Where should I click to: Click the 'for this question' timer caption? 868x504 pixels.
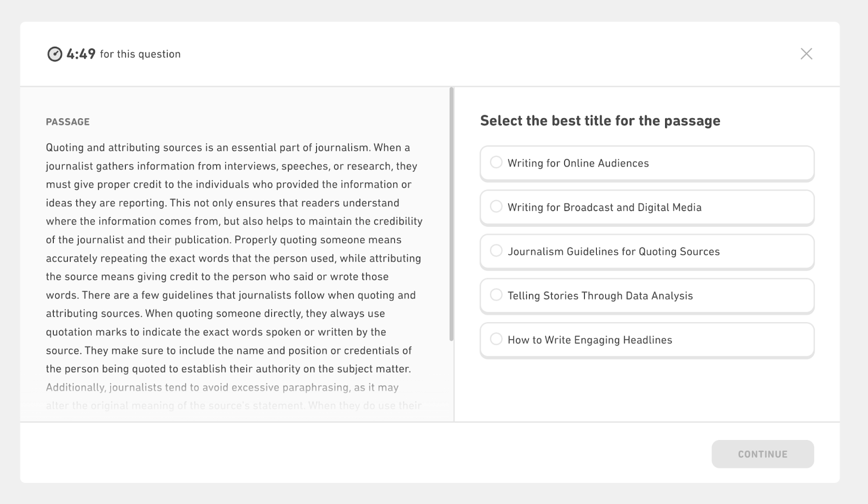click(x=140, y=54)
